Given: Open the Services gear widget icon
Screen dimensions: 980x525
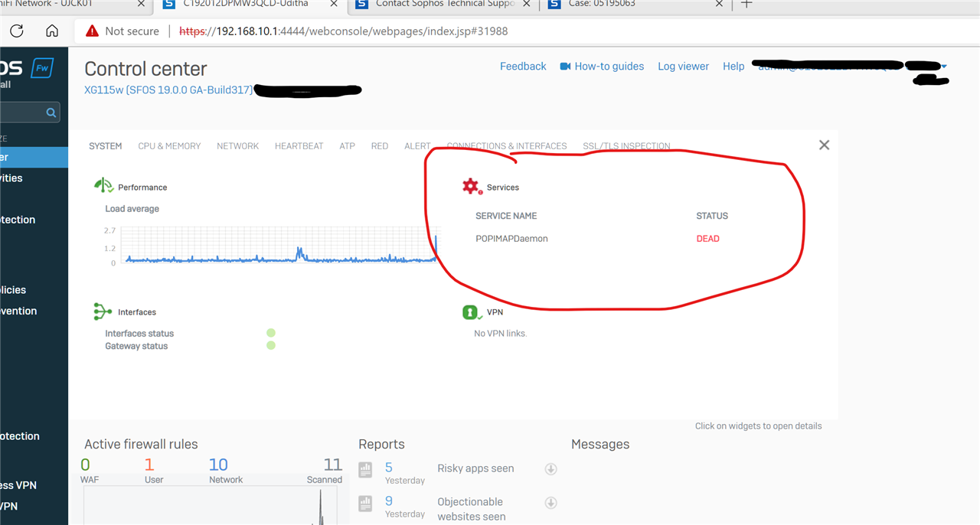Looking at the screenshot, I should [472, 186].
